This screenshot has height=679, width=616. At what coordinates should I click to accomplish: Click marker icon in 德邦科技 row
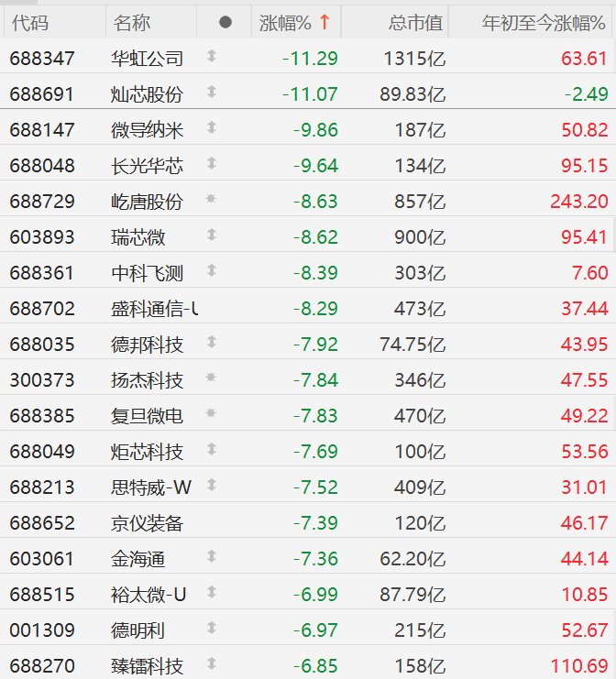(212, 342)
